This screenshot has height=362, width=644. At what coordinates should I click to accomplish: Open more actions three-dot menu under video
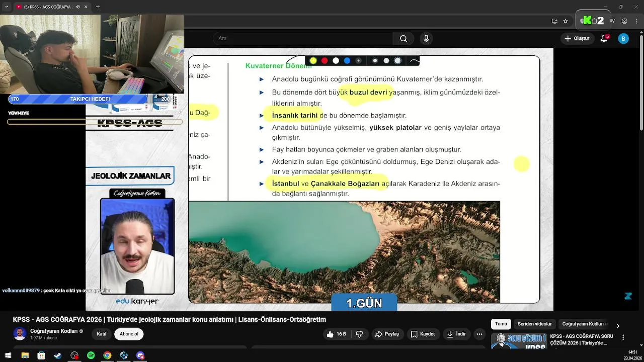pyautogui.click(x=479, y=334)
